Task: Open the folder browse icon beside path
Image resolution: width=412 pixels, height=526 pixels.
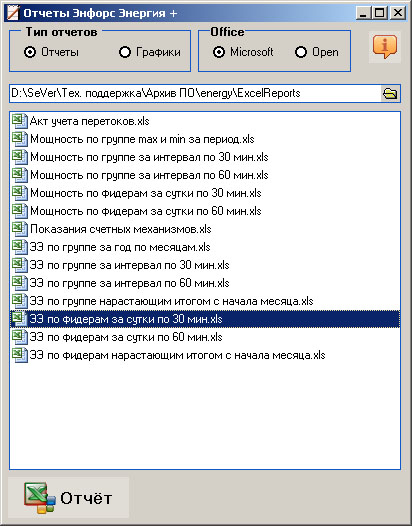Action: tap(390, 93)
